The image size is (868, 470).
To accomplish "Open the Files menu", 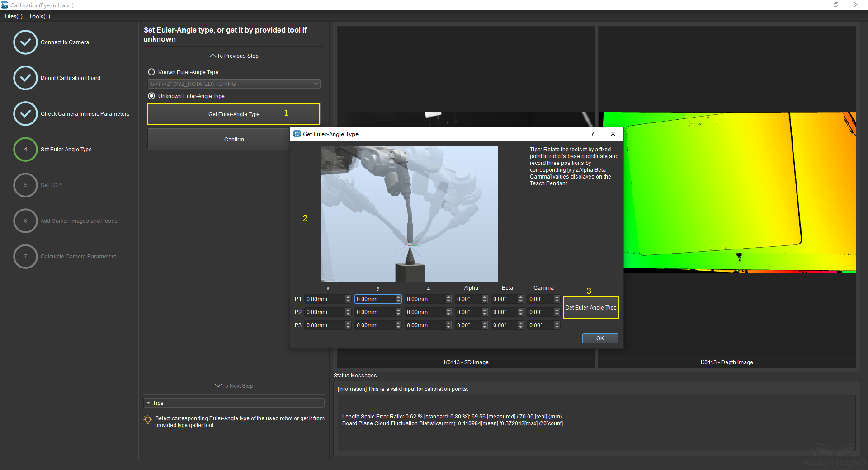I will [x=14, y=16].
